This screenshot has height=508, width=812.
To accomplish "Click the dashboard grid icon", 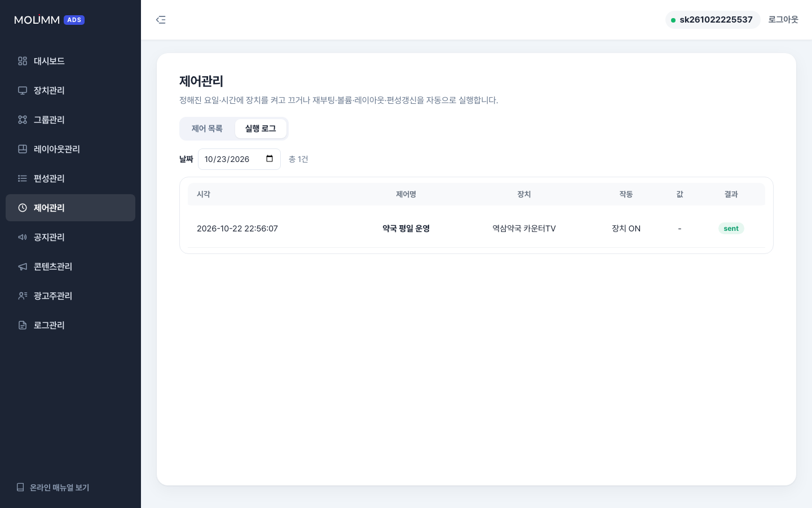I will (23, 61).
